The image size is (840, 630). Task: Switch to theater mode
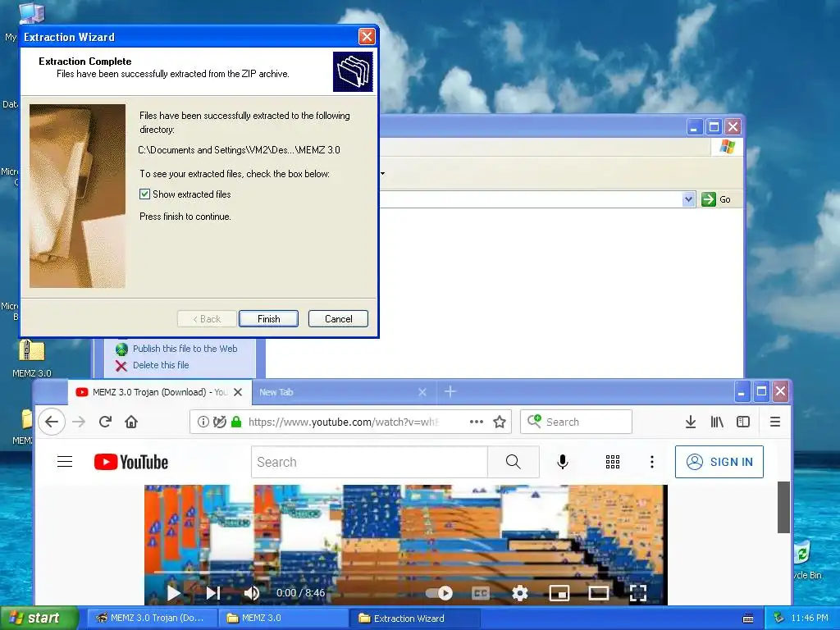[598, 593]
